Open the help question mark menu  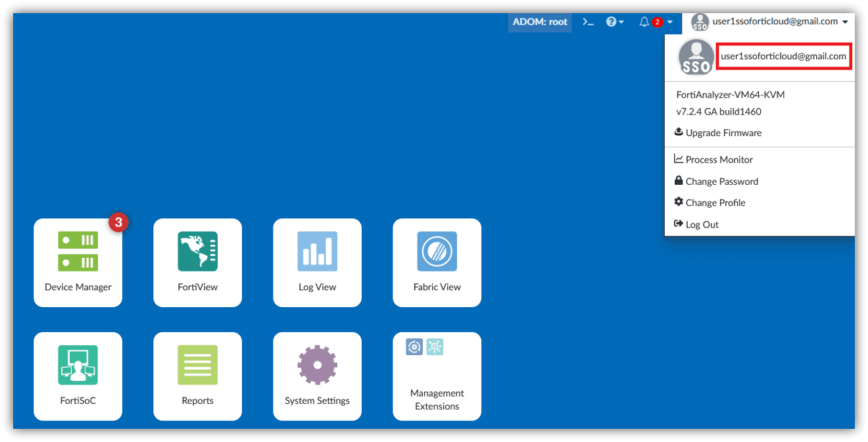[615, 22]
